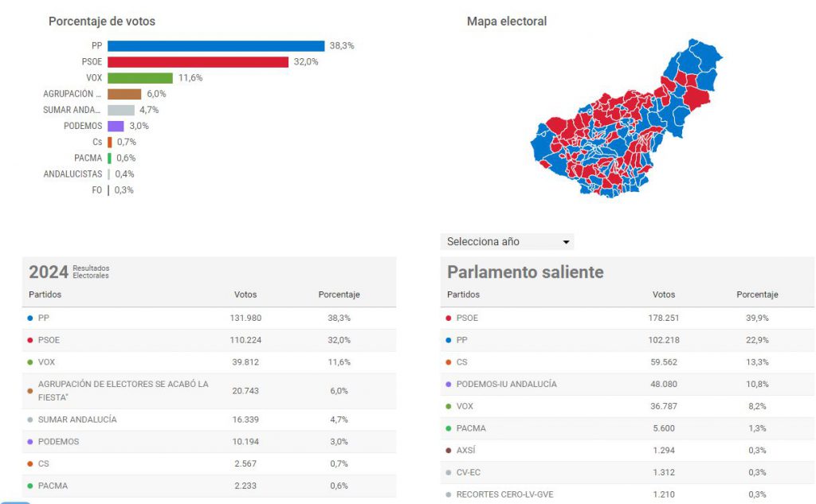Click the purple dot beside PODEMOS row
The image size is (816, 504).
pos(30,442)
